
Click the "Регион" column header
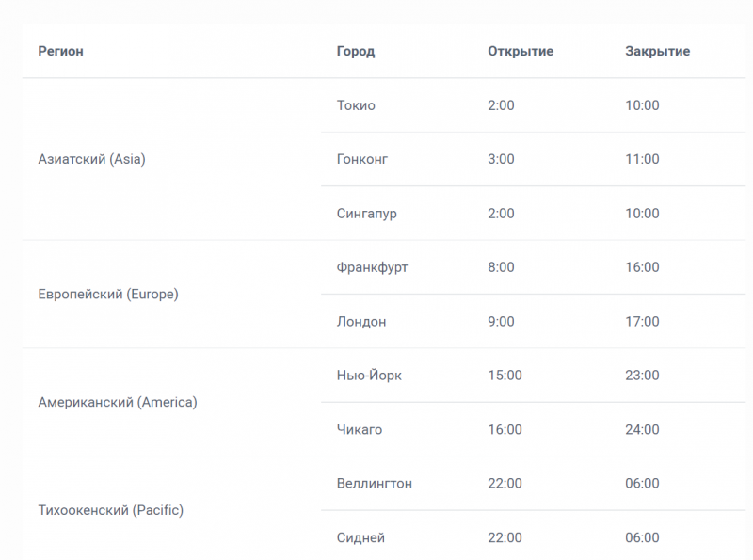(x=60, y=51)
